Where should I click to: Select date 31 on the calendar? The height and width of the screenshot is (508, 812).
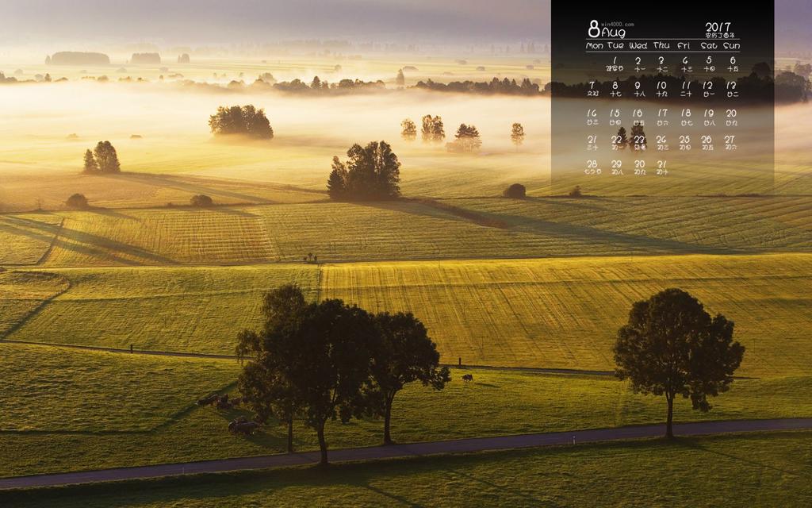point(661,165)
